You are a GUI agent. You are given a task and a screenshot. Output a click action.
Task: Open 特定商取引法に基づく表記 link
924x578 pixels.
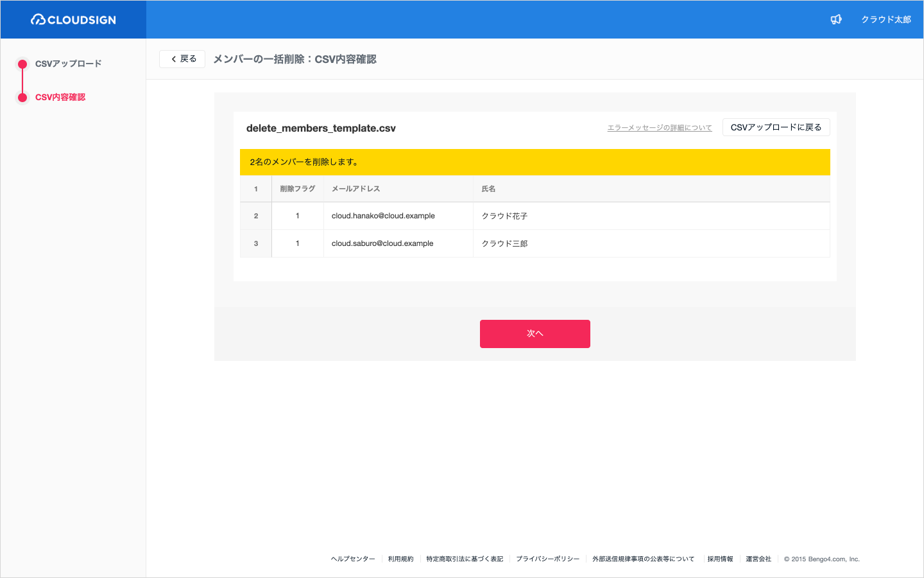(465, 559)
